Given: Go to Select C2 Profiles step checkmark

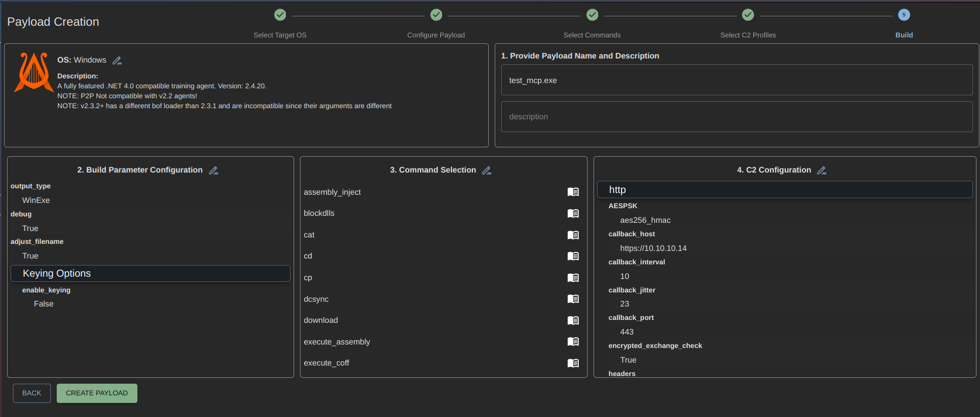Looking at the screenshot, I should (x=748, y=15).
